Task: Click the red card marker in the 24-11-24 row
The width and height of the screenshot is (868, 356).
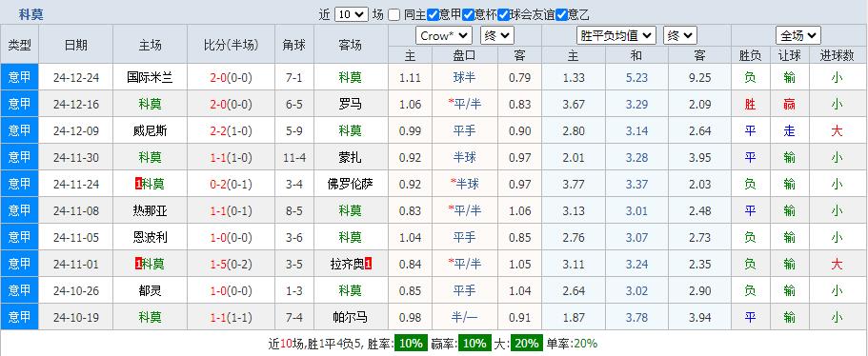Action: (138, 184)
